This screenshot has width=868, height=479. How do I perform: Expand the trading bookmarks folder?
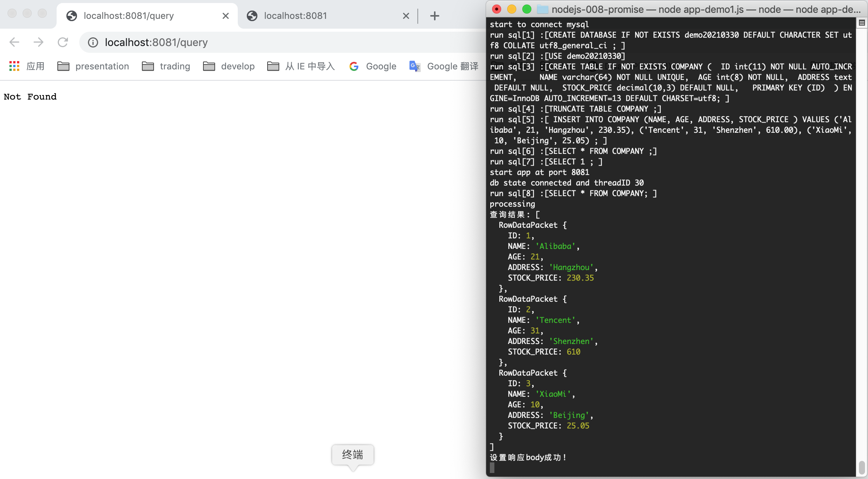pyautogui.click(x=166, y=66)
